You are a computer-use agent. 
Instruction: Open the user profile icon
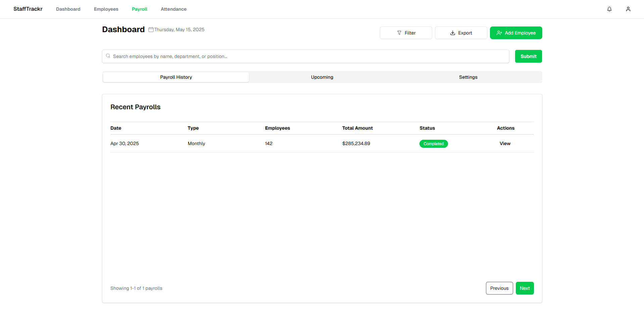628,9
